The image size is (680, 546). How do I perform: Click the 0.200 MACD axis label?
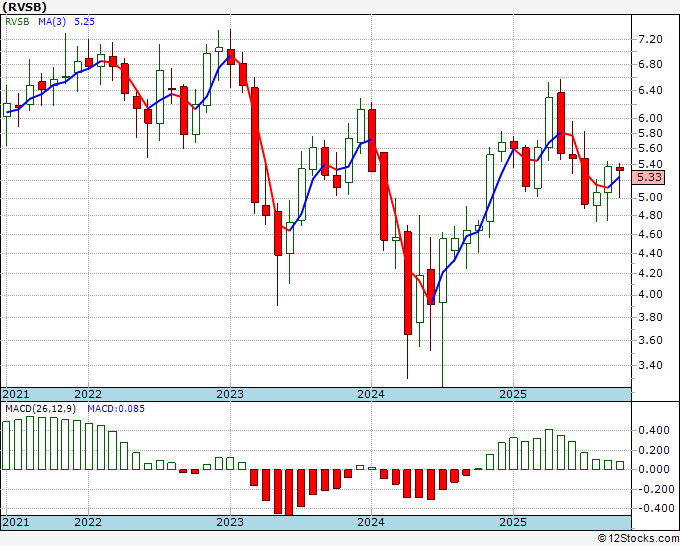(654, 451)
